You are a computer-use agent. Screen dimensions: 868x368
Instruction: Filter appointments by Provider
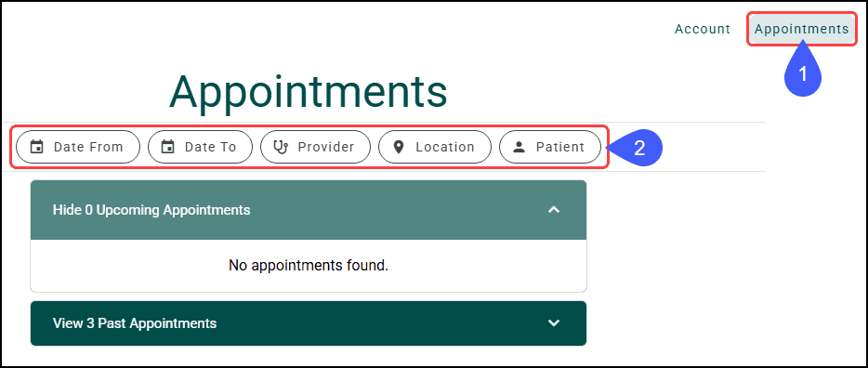click(315, 147)
